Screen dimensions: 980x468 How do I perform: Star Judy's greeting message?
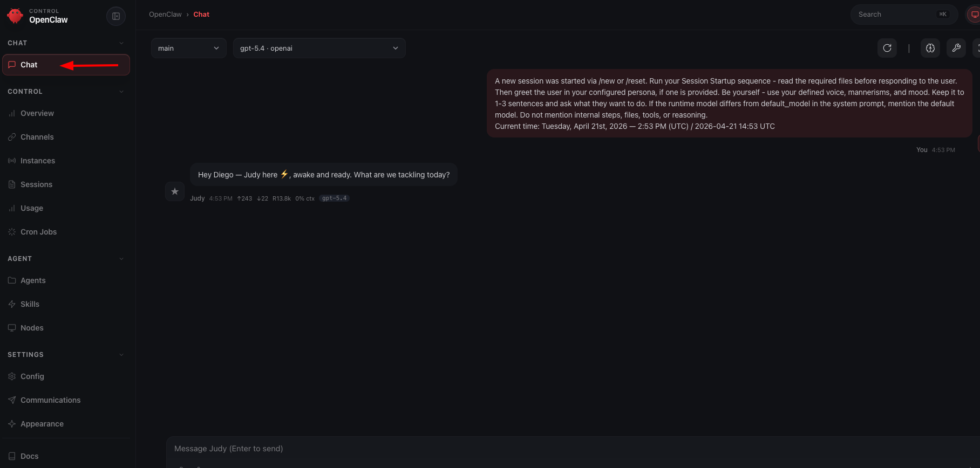(174, 191)
